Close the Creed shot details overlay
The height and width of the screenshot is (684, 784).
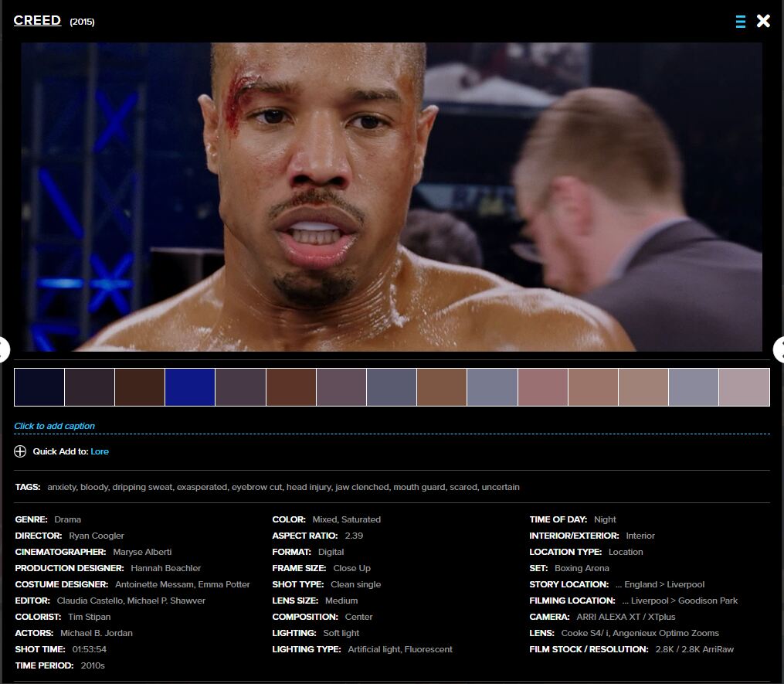coord(763,22)
